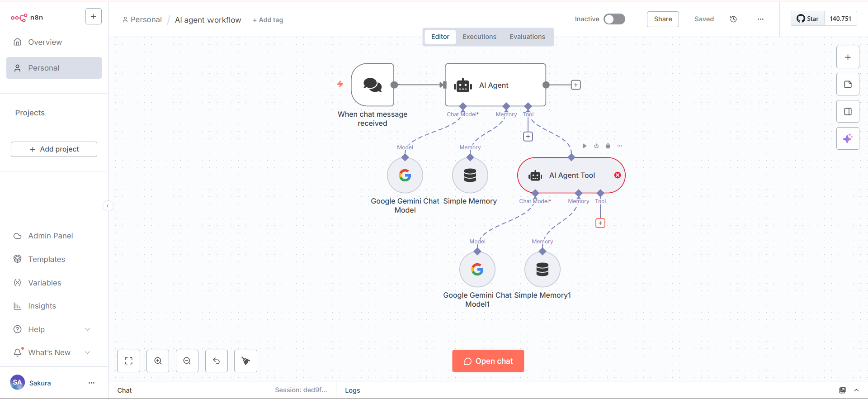This screenshot has width=868, height=399.
Task: Click the tidy up workflow icon
Action: 245,361
